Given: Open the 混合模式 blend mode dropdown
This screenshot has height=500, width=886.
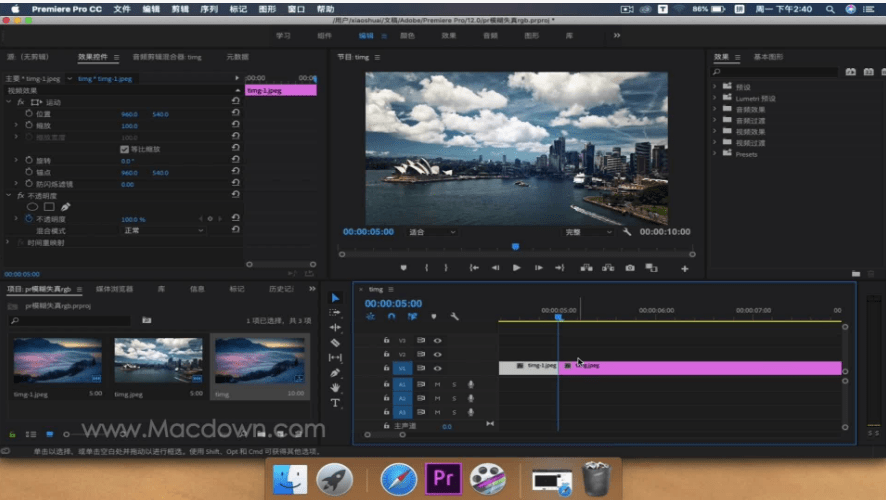Looking at the screenshot, I should tap(162, 230).
